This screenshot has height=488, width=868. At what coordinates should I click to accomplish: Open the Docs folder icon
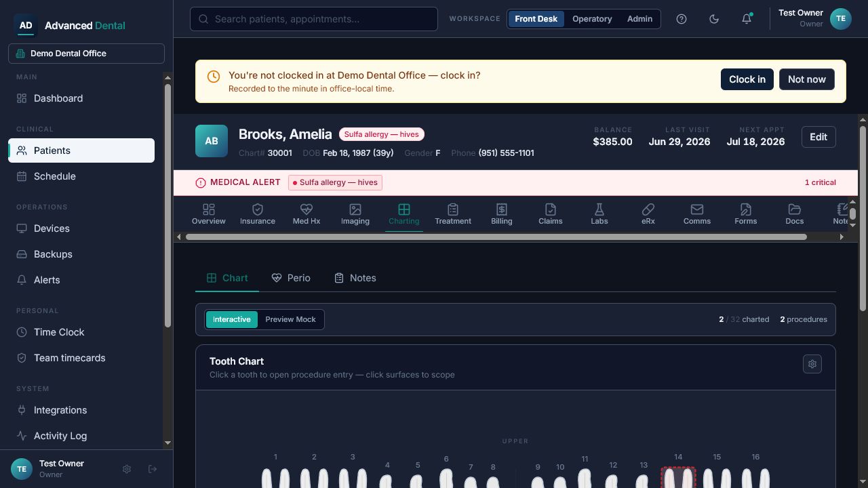pyautogui.click(x=795, y=209)
